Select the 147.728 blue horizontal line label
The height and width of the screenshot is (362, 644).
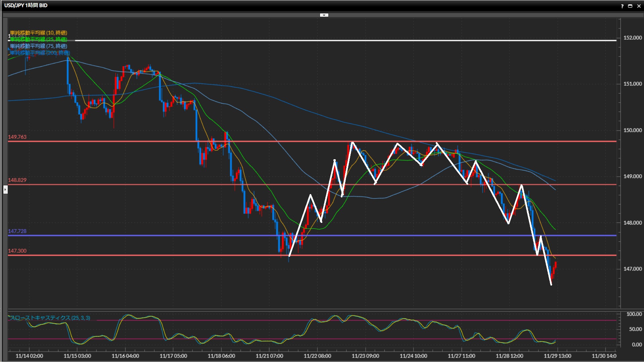click(17, 231)
